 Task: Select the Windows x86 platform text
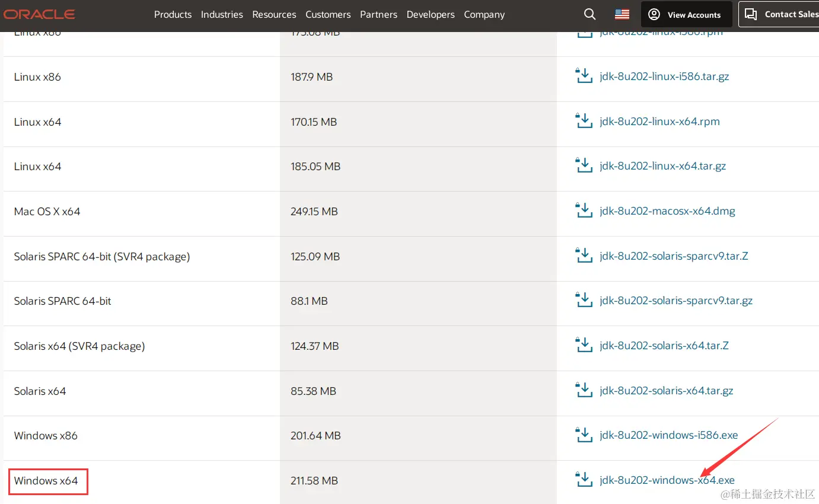pyautogui.click(x=46, y=436)
